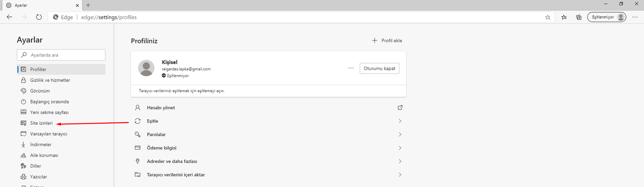The image size is (644, 187).
Task: Click the new tab plus button
Action: pyautogui.click(x=88, y=5)
